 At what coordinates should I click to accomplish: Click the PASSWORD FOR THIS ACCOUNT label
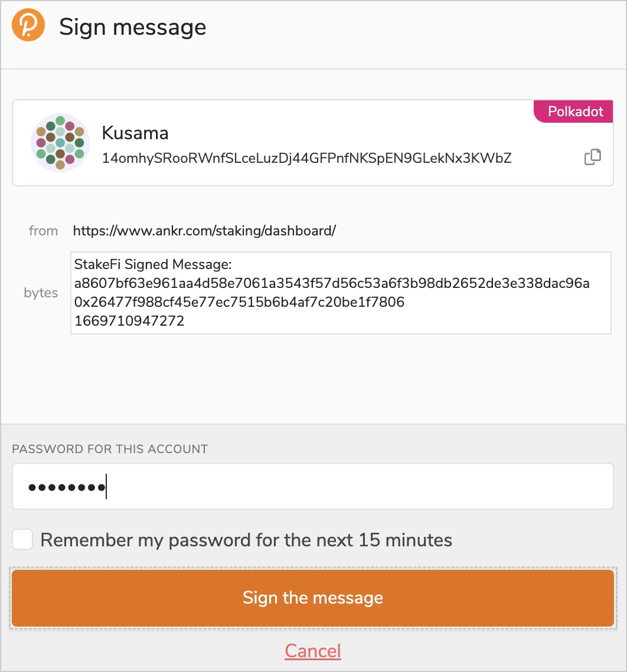click(x=110, y=449)
